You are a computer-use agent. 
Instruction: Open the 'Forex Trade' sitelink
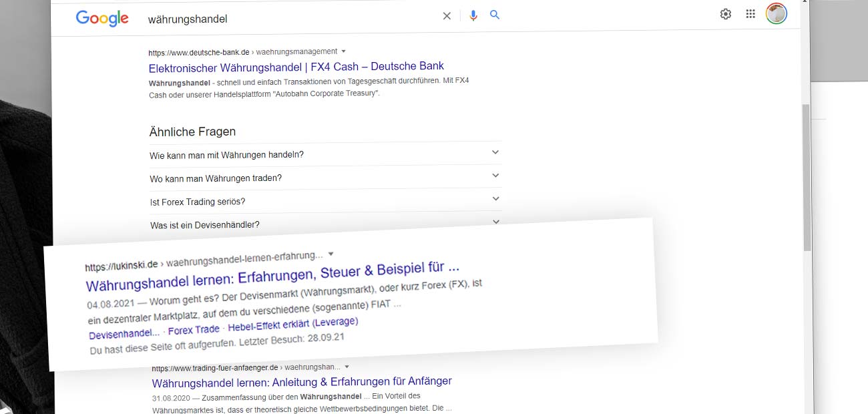[x=194, y=330]
